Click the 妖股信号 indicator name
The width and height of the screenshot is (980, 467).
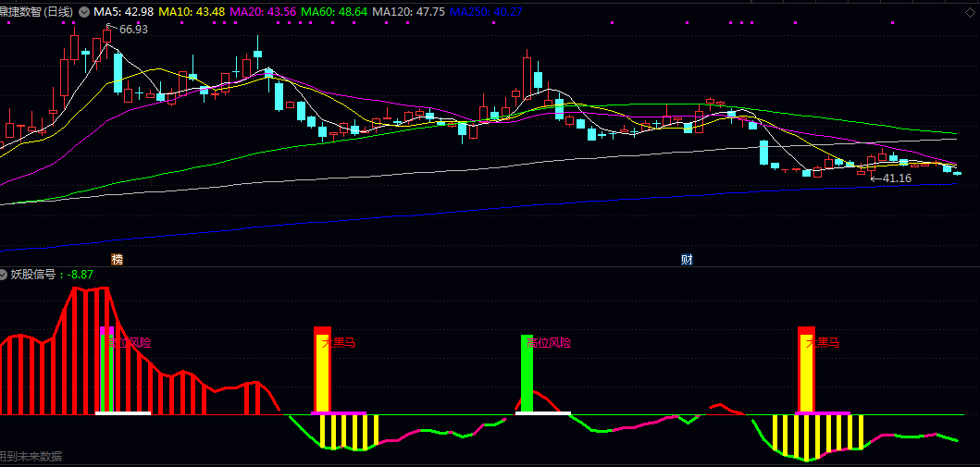[x=33, y=275]
